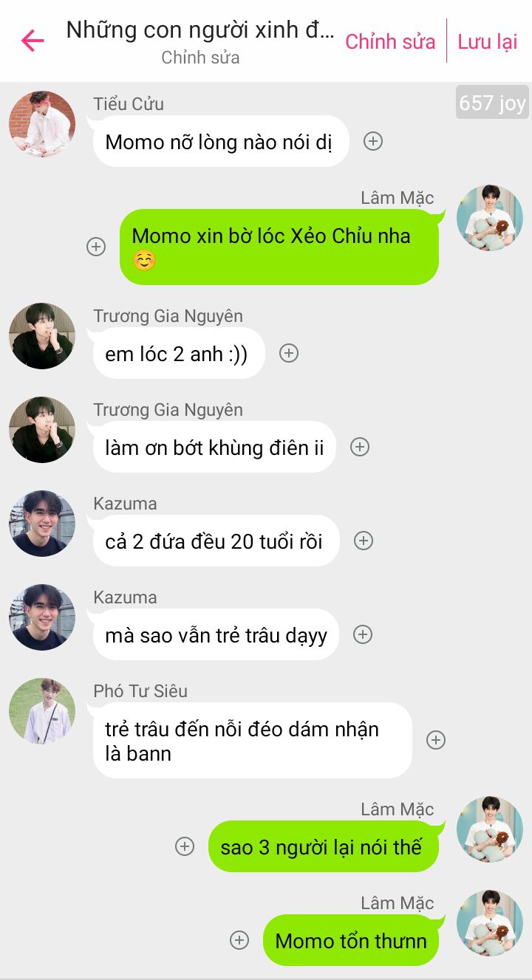532x980 pixels.
Task: Click plus icon beside "trẻ trâu đến nỗi" message
Action: pyautogui.click(x=436, y=740)
